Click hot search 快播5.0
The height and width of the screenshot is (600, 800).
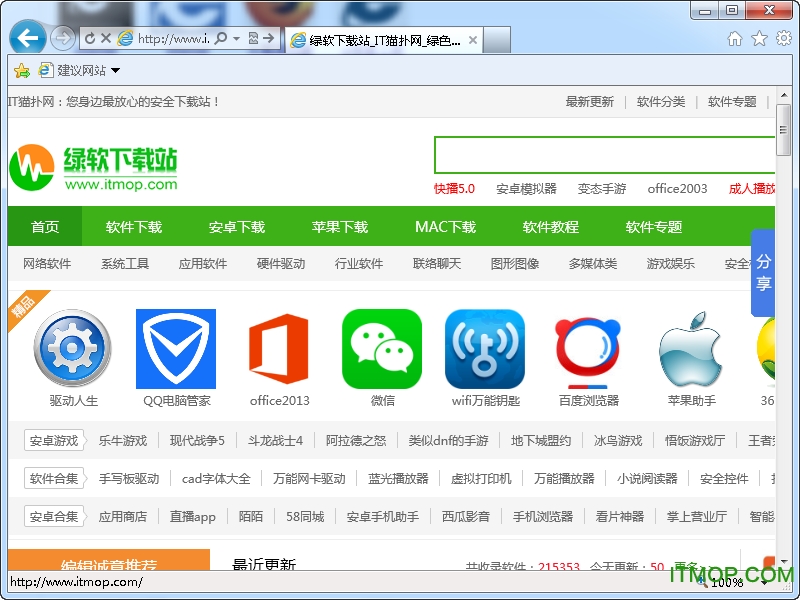[454, 189]
